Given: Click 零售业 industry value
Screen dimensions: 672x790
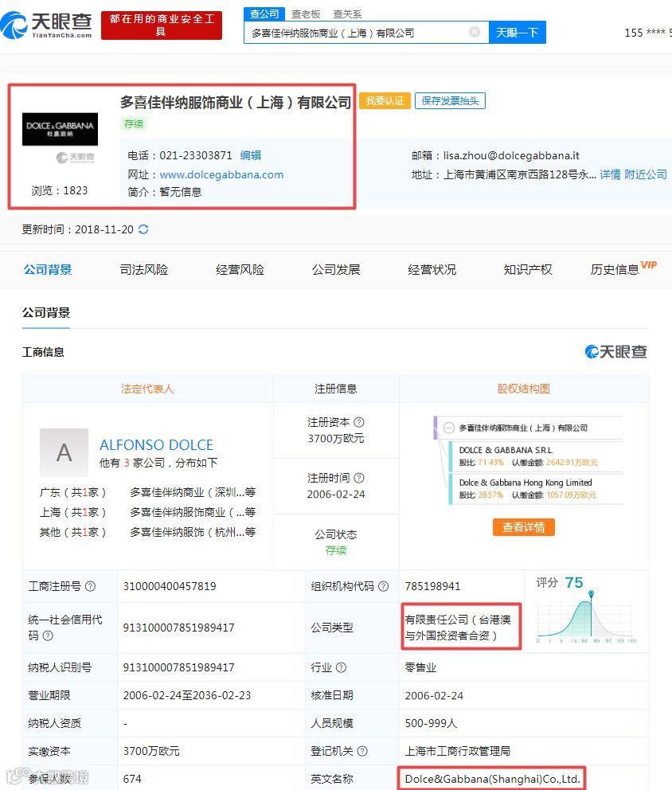Looking at the screenshot, I should click(420, 668).
